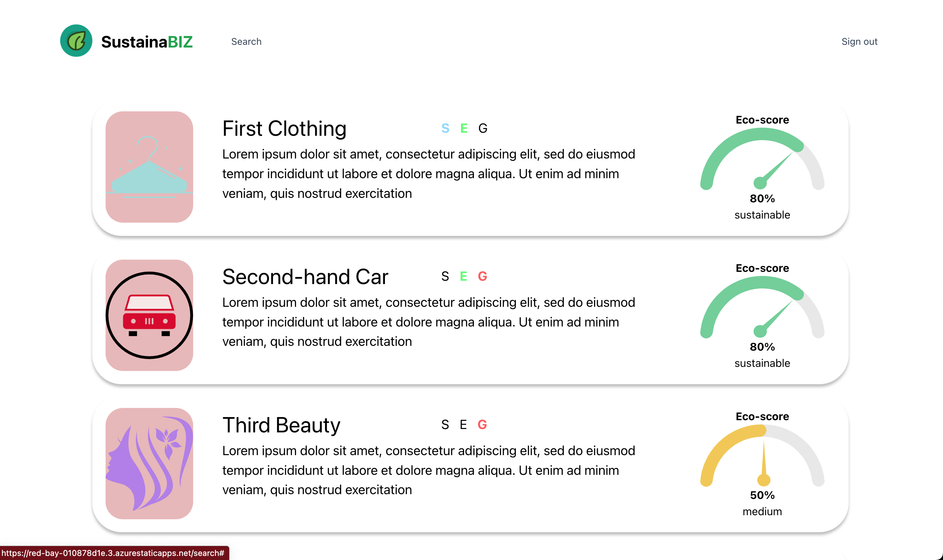The height and width of the screenshot is (560, 943).
Task: Open the Search navigation item
Action: point(246,41)
